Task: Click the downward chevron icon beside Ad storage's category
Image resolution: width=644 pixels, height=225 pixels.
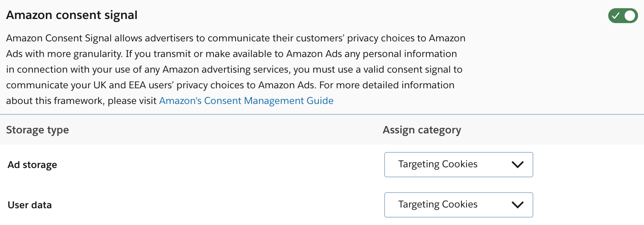Action: [x=517, y=165]
